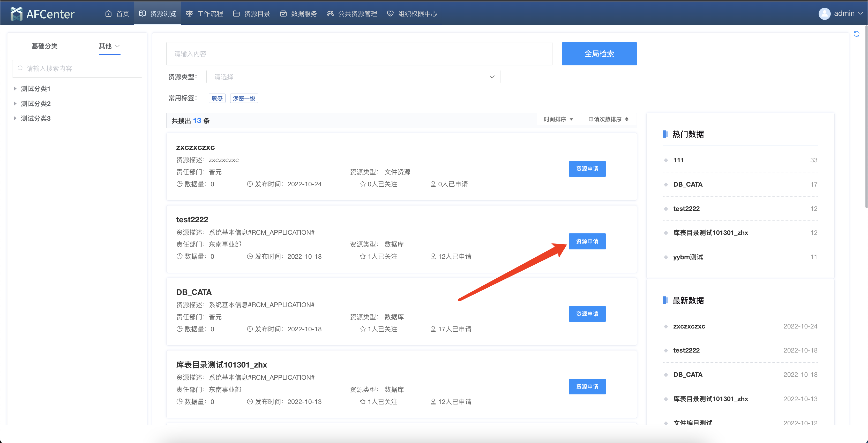This screenshot has width=868, height=443.
Task: Toggle the 涉密一级 common tag
Action: (x=244, y=98)
